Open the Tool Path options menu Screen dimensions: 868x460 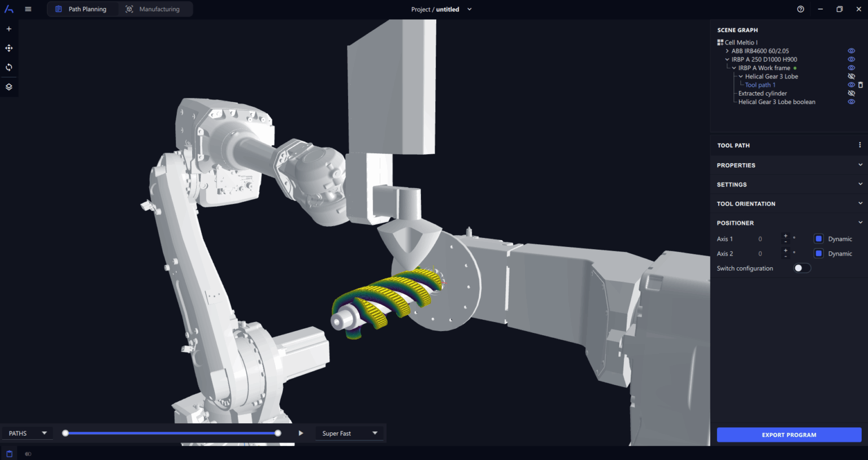(860, 145)
